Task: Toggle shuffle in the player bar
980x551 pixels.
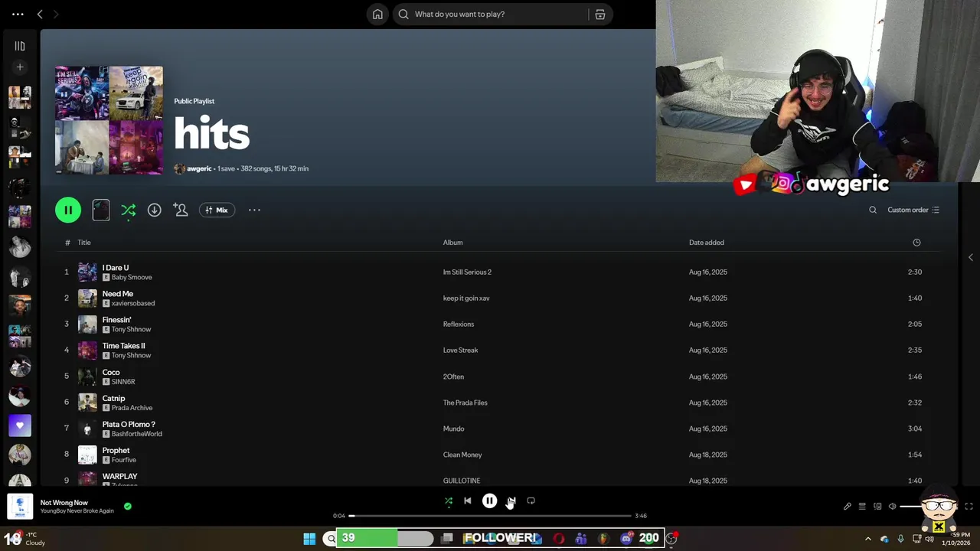Action: pos(449,501)
